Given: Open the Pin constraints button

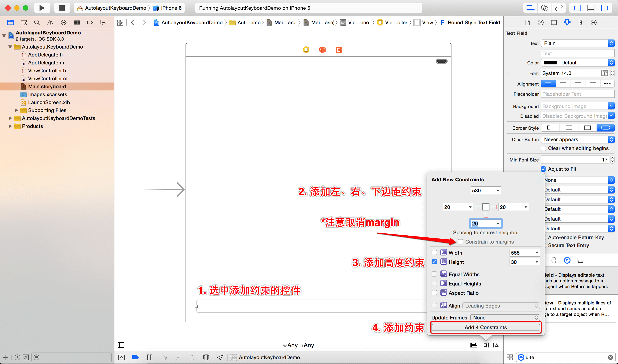Looking at the screenshot, I should coord(485,345).
